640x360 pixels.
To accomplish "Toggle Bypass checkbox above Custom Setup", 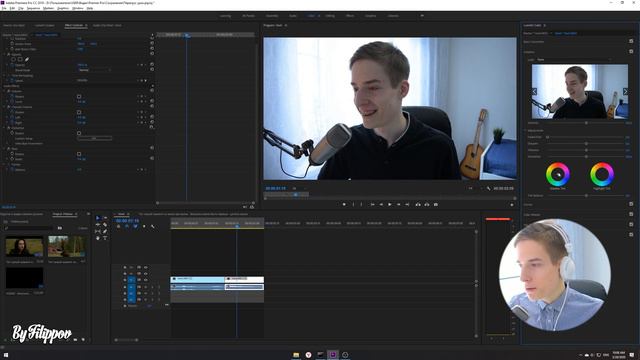I will [x=79, y=133].
